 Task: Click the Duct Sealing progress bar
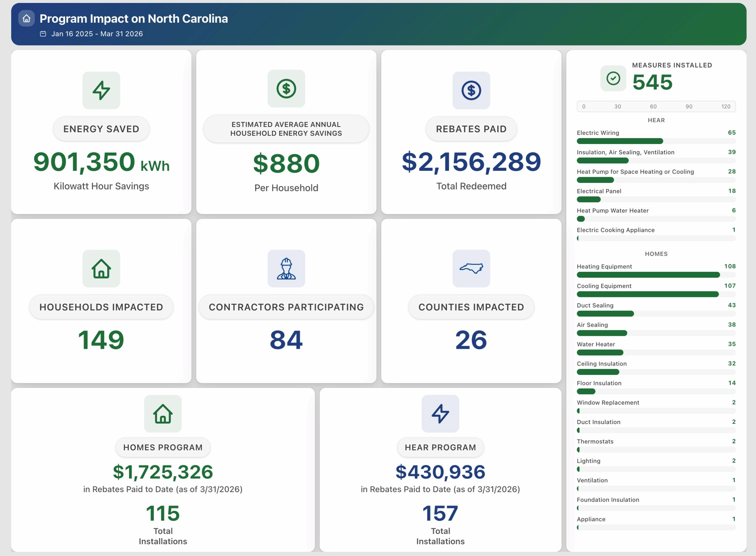coord(656,314)
